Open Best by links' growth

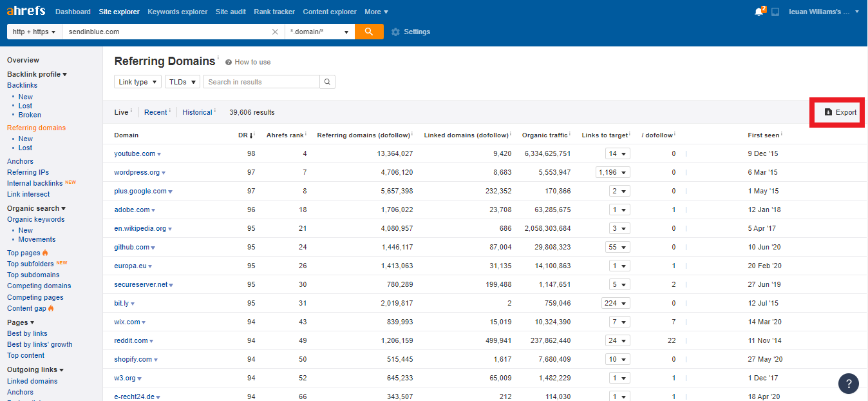point(40,344)
